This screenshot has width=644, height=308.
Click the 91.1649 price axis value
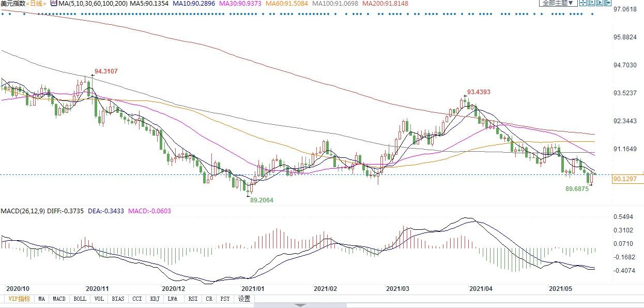625,149
